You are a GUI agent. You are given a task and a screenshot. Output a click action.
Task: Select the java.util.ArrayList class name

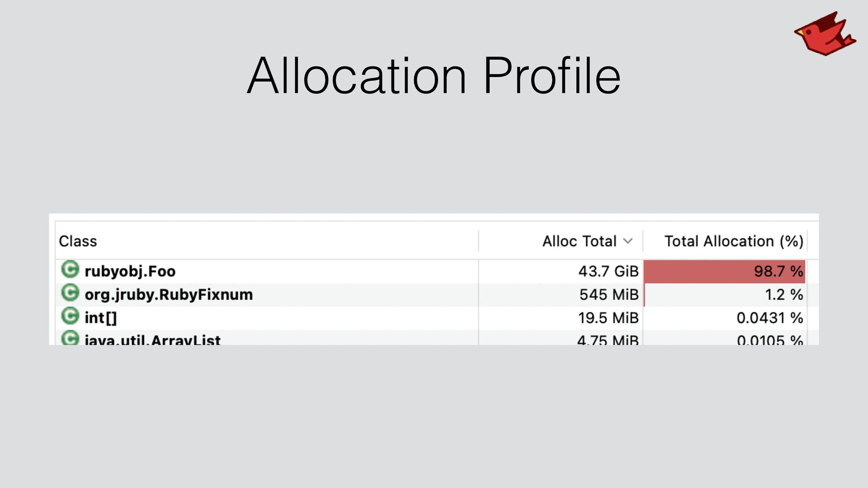152,340
